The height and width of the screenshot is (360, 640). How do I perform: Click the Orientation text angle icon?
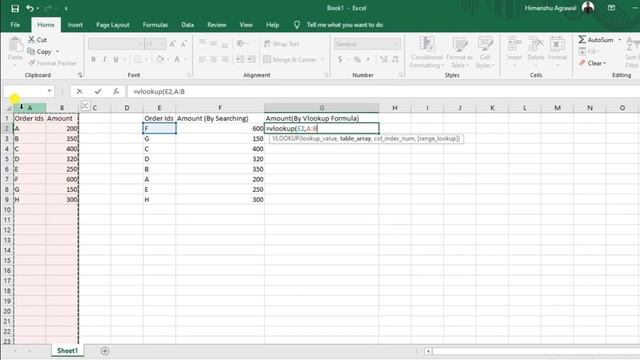point(240,44)
